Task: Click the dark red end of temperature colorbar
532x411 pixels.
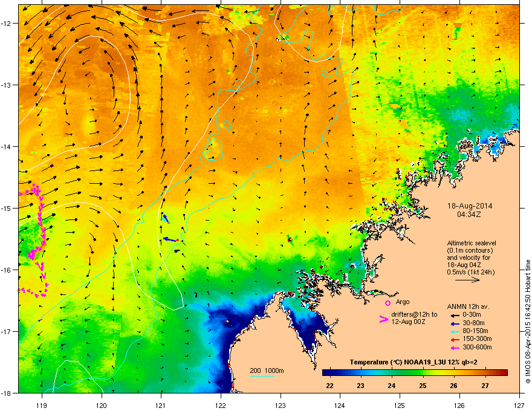Action: point(504,373)
